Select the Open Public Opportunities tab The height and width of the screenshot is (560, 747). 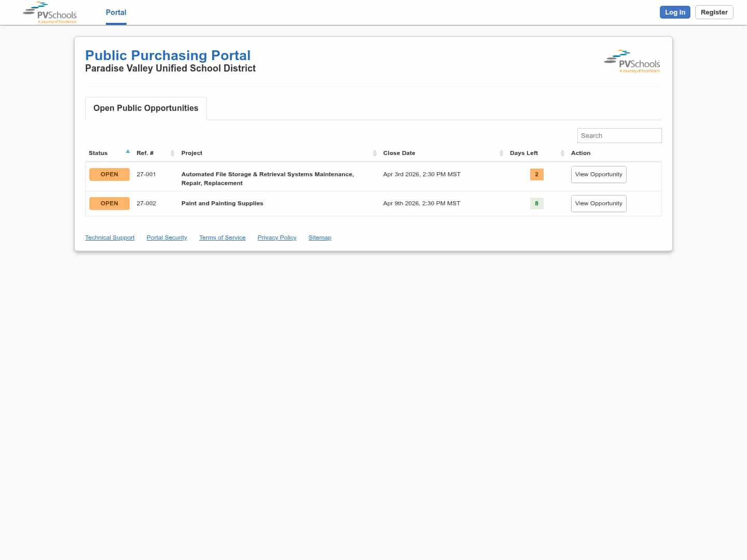(x=146, y=108)
